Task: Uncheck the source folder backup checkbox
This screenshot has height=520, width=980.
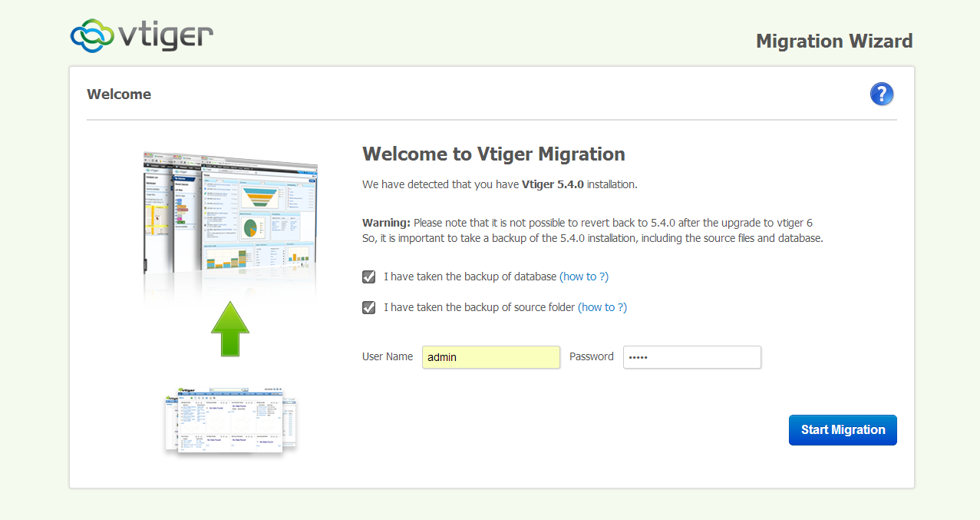Action: [x=369, y=307]
